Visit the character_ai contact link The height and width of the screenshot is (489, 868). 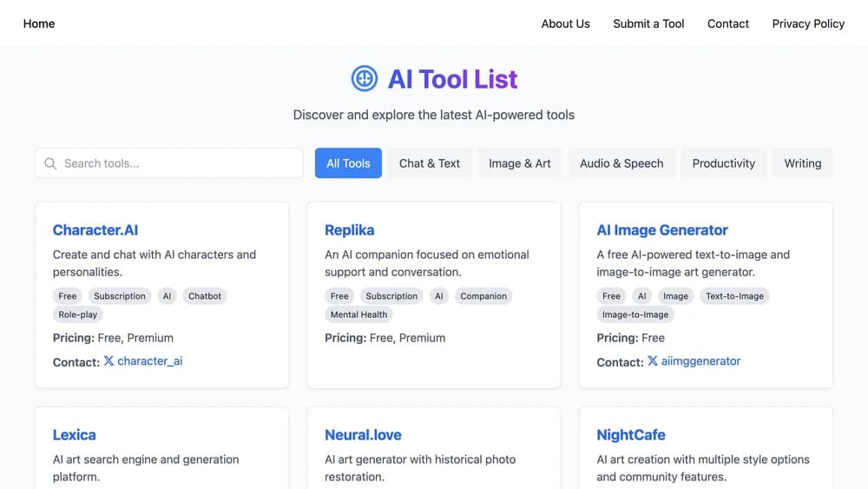(x=149, y=361)
